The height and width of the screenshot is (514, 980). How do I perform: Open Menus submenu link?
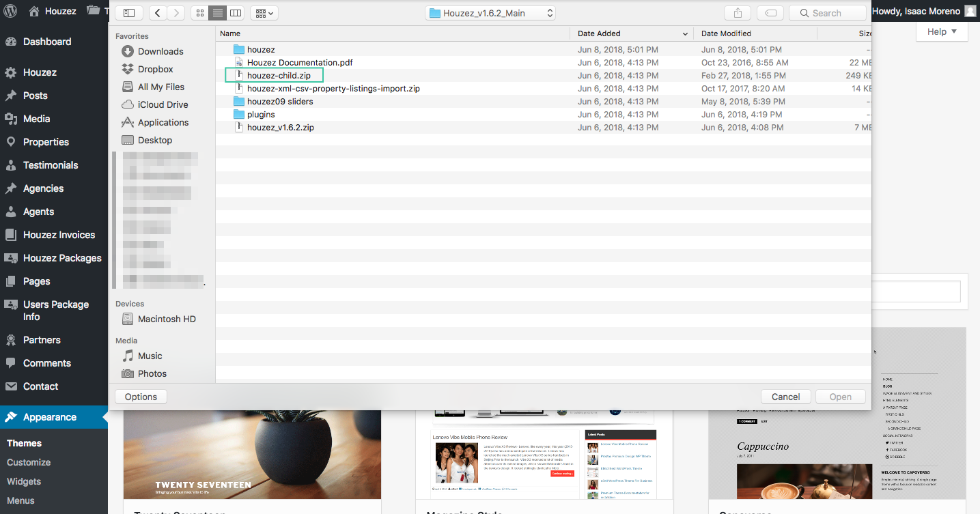(20, 500)
